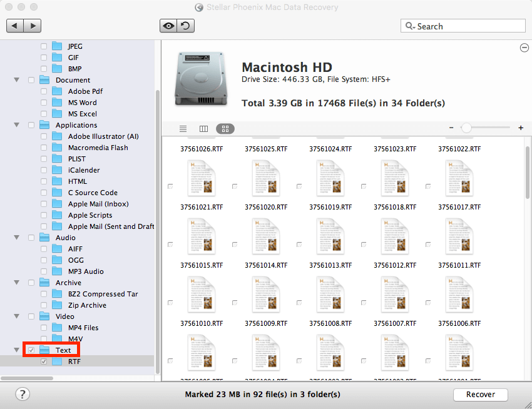Click the eye preview toolbar icon
532x409 pixels.
(168, 26)
